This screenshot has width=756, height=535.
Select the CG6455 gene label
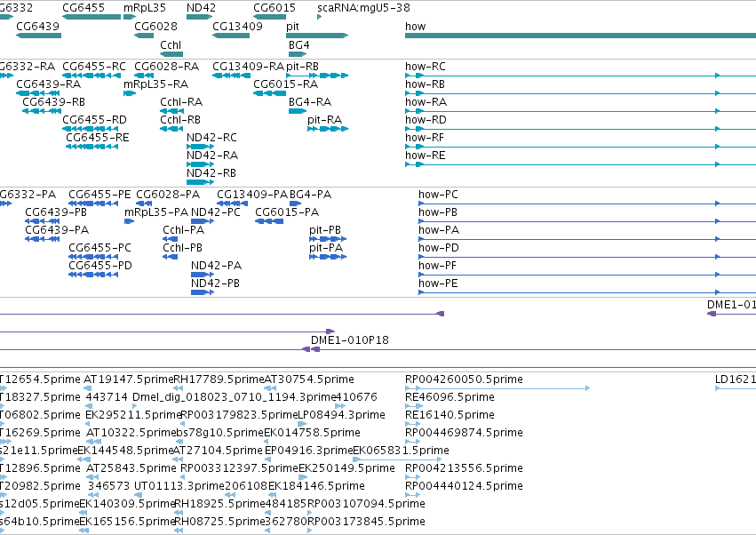pyautogui.click(x=84, y=8)
